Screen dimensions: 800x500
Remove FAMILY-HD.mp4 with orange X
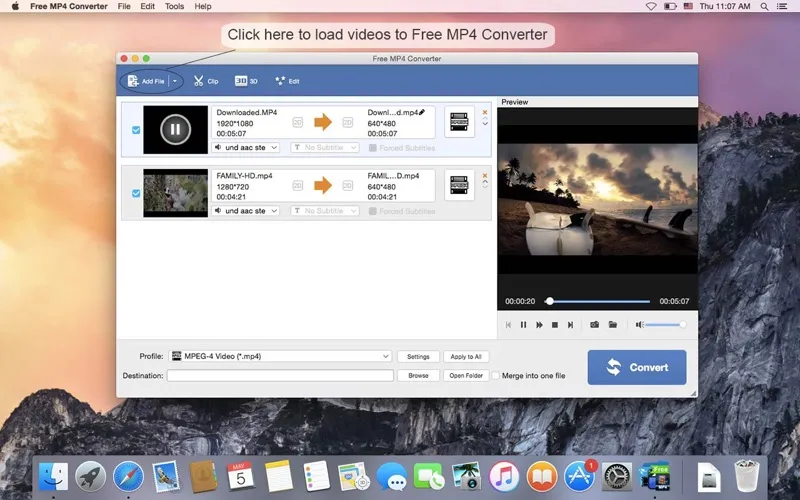tap(485, 176)
